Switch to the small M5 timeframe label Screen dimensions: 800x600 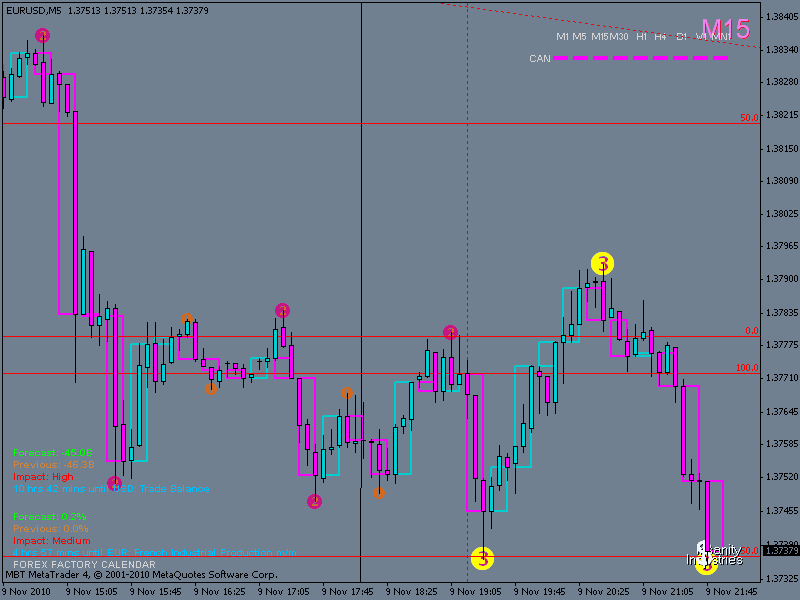click(579, 37)
